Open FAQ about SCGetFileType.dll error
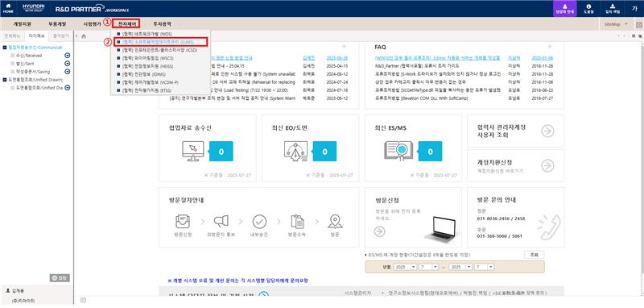644x308 pixels. coord(437,90)
